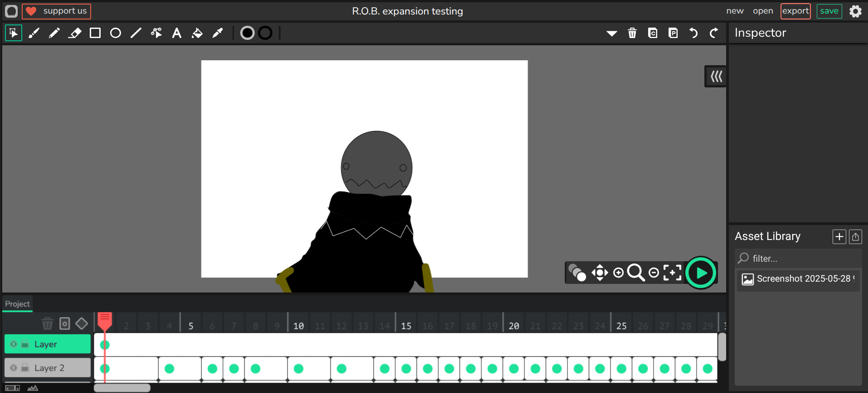Select the Eraser tool
Image resolution: width=868 pixels, height=393 pixels.
75,33
